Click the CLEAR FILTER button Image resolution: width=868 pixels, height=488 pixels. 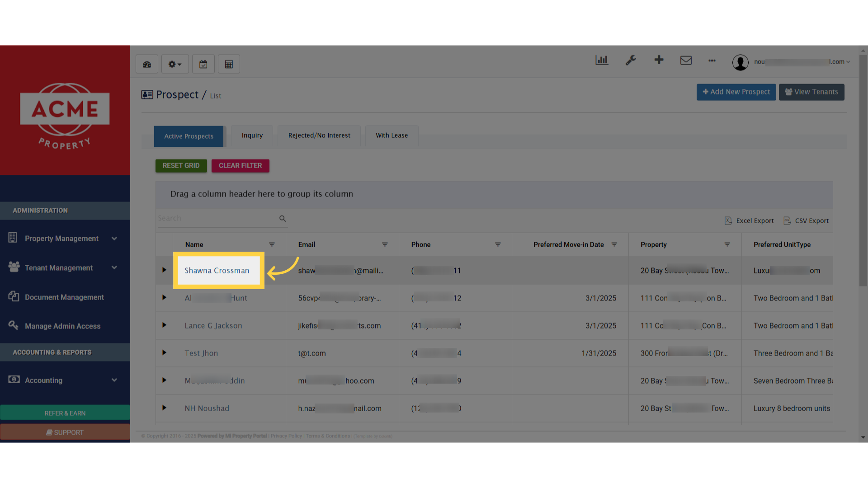(240, 165)
